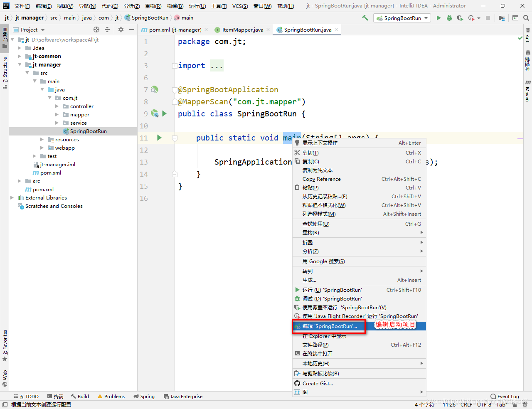Open the profiler options dropdown arrow
Image resolution: width=532 pixels, height=409 pixels.
click(479, 18)
